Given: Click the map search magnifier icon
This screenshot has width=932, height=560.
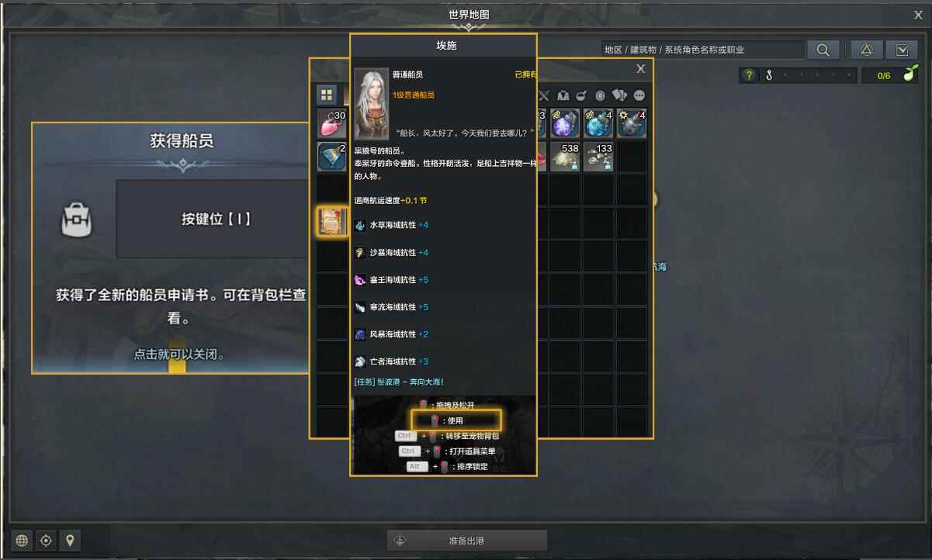Looking at the screenshot, I should pos(823,50).
